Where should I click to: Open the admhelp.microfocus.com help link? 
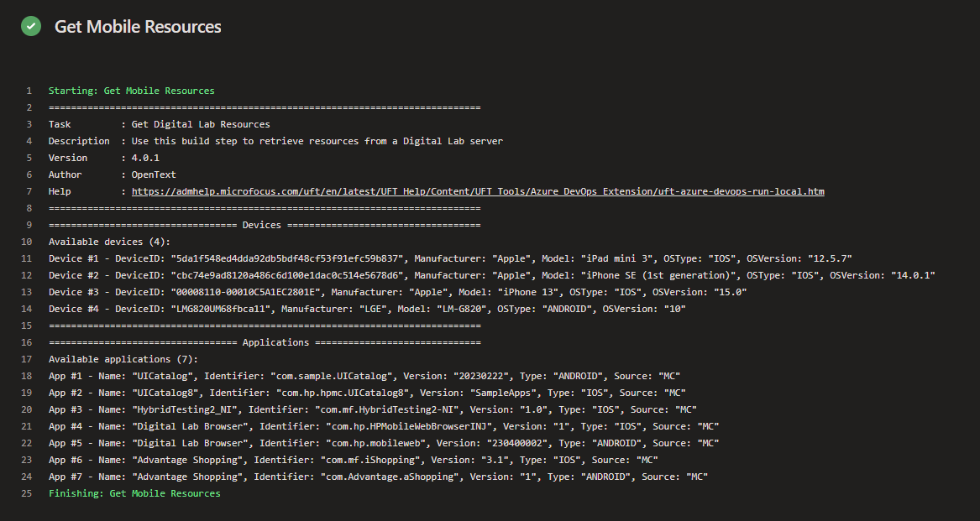coord(478,191)
